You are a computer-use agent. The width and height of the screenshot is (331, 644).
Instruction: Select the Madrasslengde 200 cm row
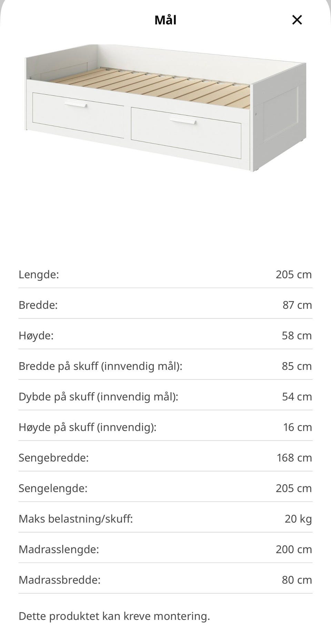coord(165,549)
